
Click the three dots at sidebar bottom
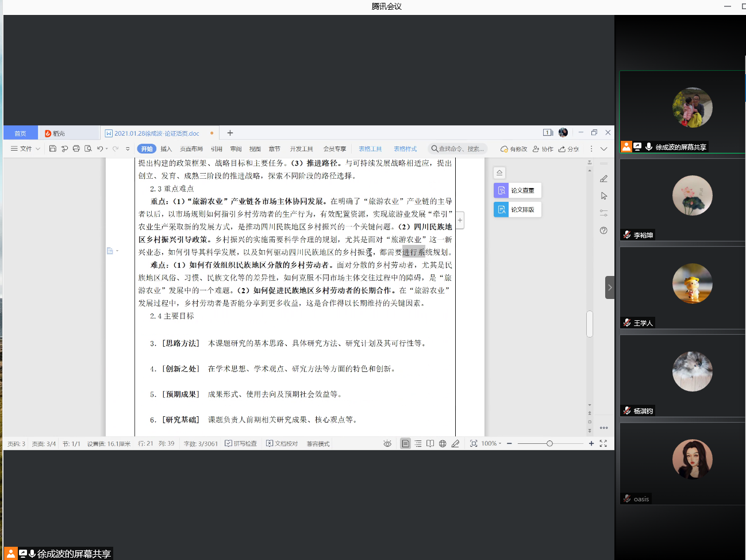click(x=603, y=428)
